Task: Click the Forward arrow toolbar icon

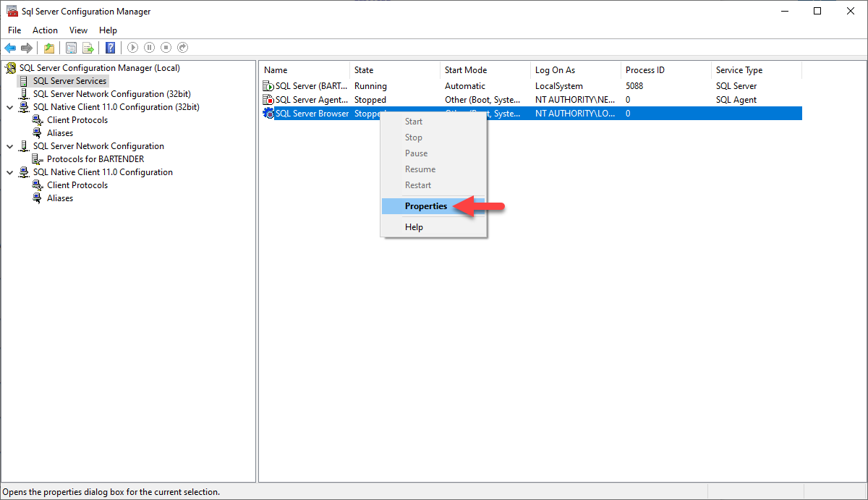Action: tap(27, 48)
